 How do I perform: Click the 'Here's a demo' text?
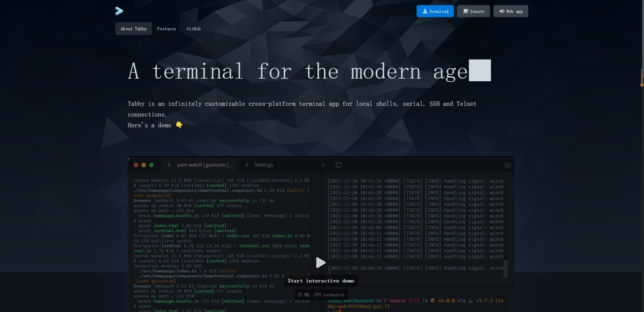[x=150, y=125]
